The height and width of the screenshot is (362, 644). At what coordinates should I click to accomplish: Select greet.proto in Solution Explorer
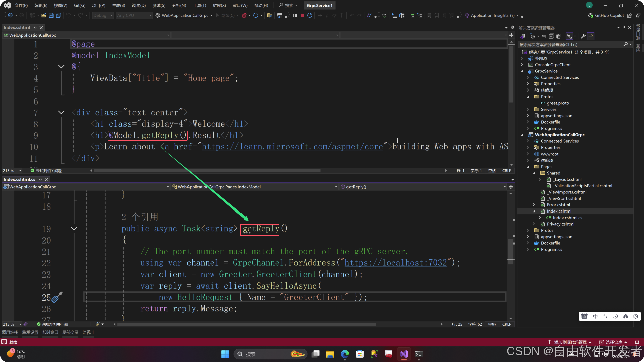(x=557, y=103)
